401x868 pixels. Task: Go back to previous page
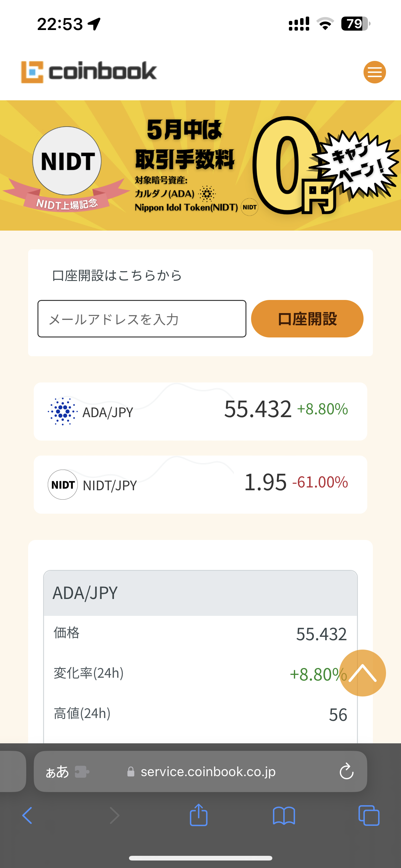27,816
